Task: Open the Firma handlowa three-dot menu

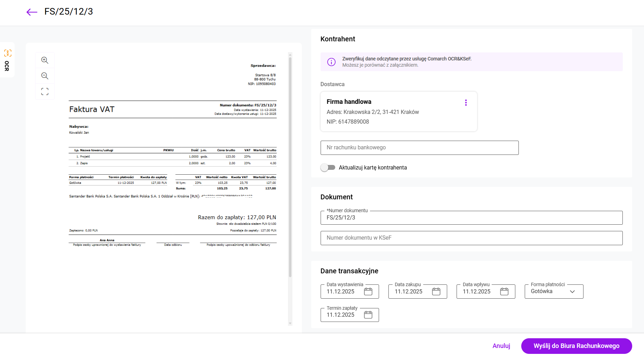Action: (x=466, y=102)
